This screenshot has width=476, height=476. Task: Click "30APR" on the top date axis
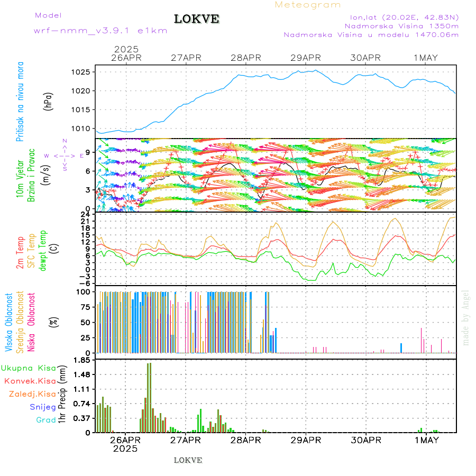[x=365, y=58]
